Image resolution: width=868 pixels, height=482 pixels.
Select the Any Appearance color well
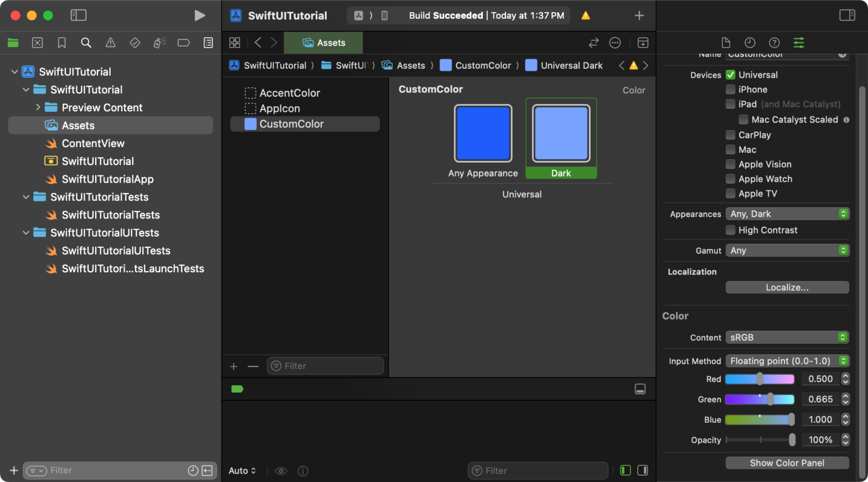tap(483, 133)
